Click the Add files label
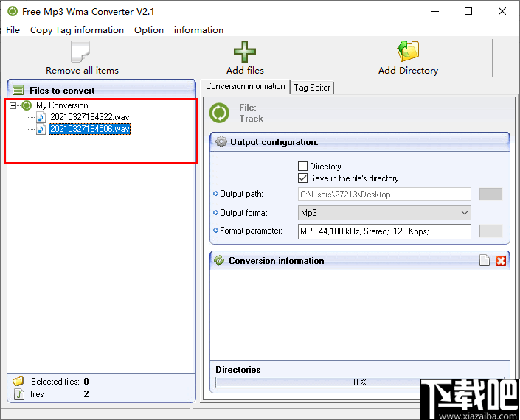 click(245, 71)
